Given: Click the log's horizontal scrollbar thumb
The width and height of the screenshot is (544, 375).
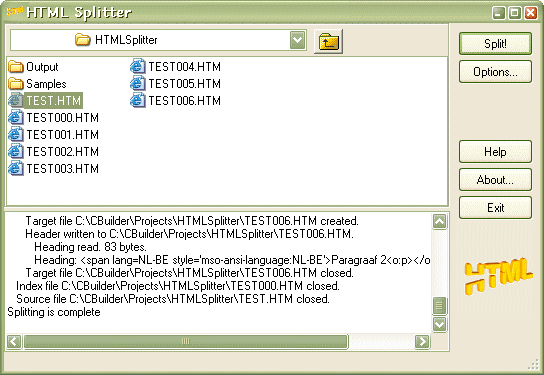Looking at the screenshot, I should click(186, 341).
